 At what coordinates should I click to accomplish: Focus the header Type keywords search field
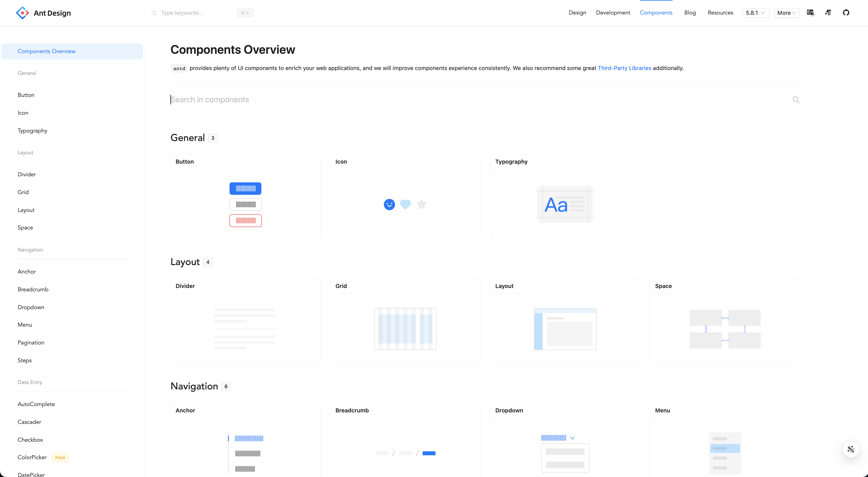pyautogui.click(x=199, y=13)
